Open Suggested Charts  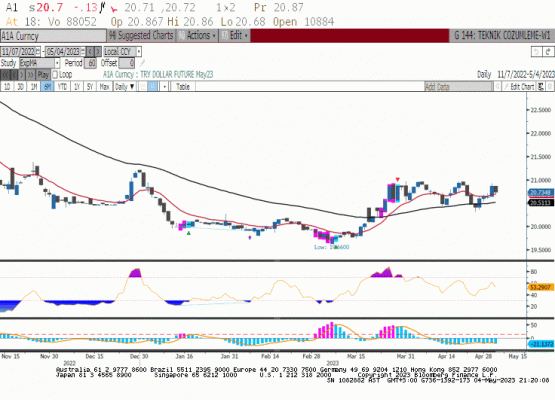(141, 35)
